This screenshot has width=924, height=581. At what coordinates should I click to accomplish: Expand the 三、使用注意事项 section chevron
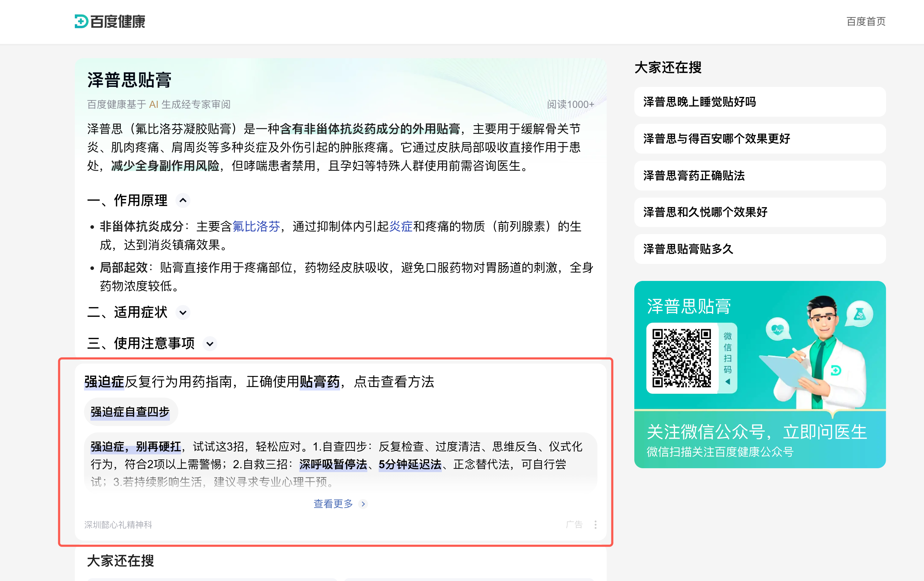coord(210,343)
